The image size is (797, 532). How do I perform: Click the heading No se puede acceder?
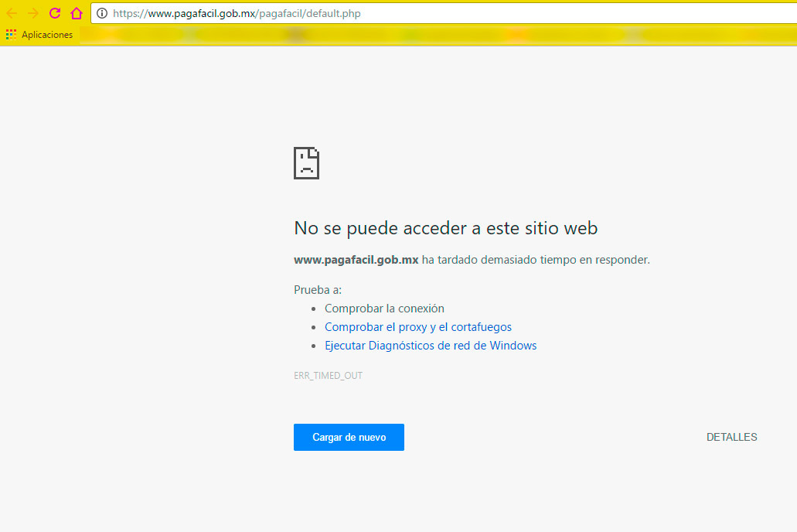click(445, 228)
